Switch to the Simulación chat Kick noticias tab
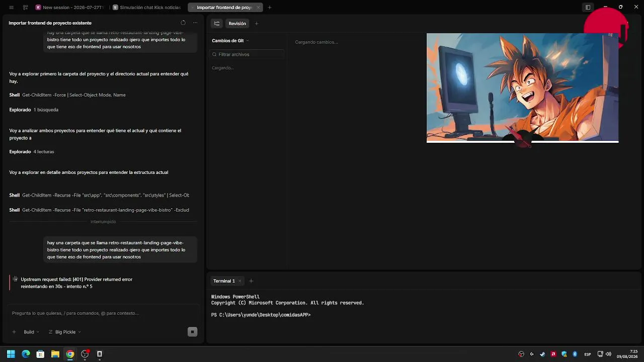Image resolution: width=644 pixels, height=362 pixels. point(146,8)
